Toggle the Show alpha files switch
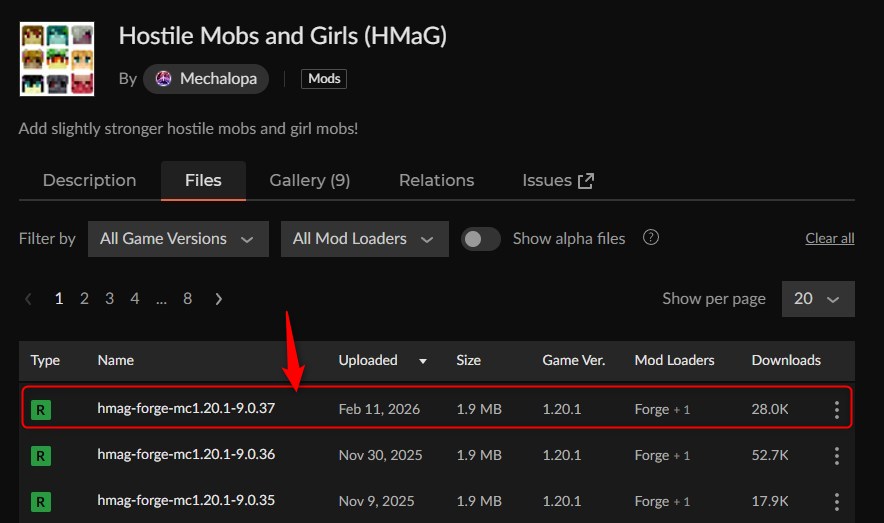This screenshot has width=884, height=523. click(480, 239)
